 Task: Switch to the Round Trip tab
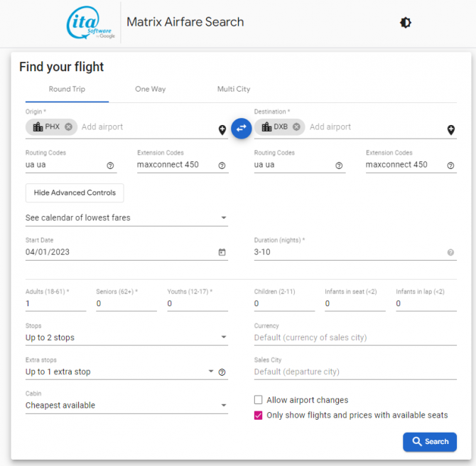click(67, 90)
